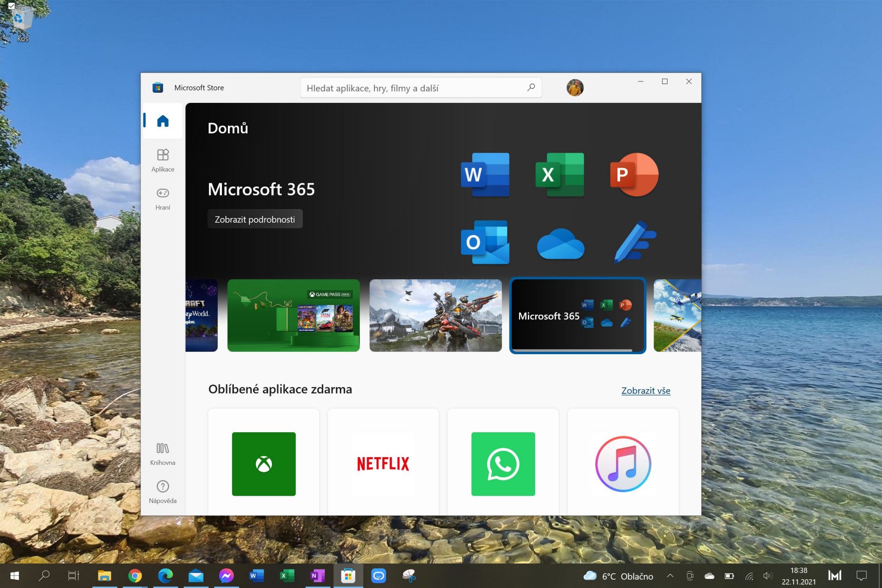Open Windows Start menu

click(14, 576)
